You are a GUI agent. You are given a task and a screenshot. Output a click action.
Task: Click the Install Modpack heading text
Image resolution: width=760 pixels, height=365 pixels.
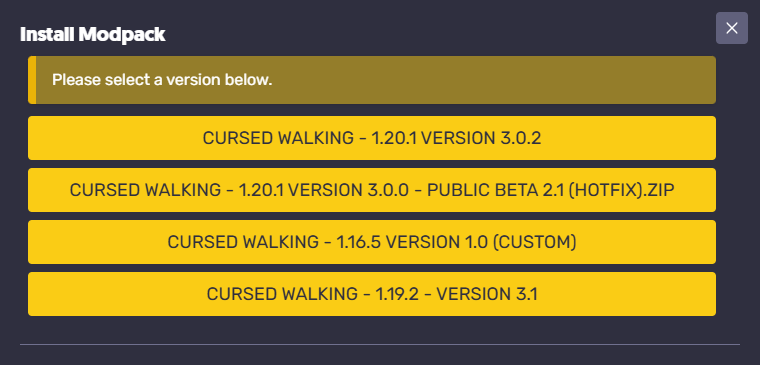[93, 35]
